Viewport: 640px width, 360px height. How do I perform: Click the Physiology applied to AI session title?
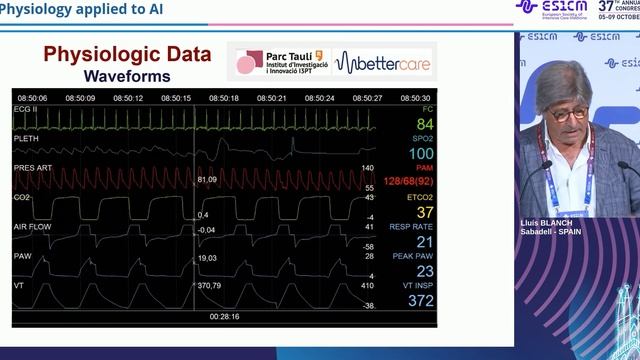click(82, 9)
